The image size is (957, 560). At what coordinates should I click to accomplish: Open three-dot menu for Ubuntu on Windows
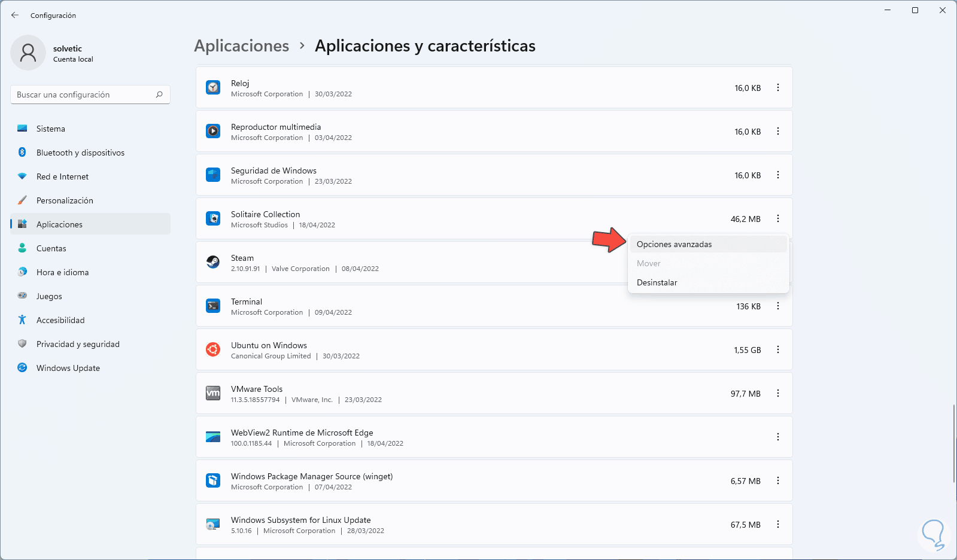778,349
